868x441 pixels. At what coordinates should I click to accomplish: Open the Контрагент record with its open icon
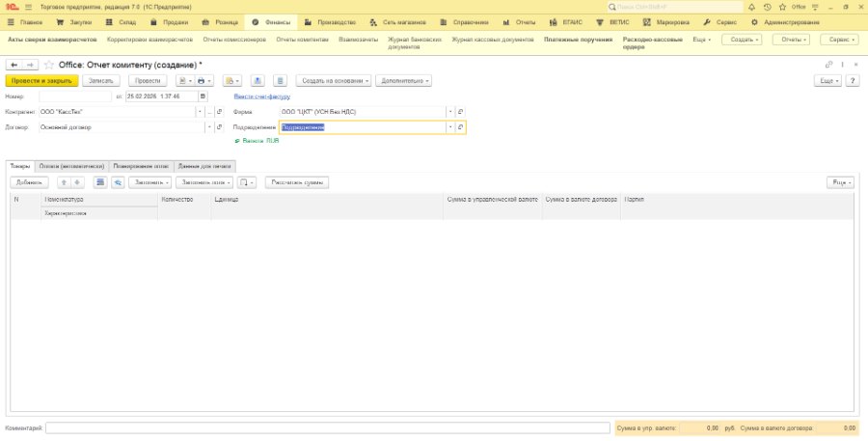click(219, 112)
